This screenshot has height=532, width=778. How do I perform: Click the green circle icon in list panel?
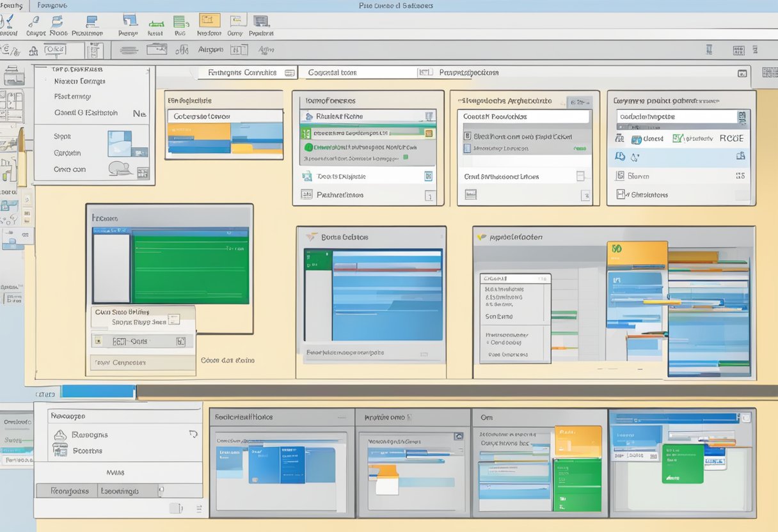pyautogui.click(x=308, y=147)
